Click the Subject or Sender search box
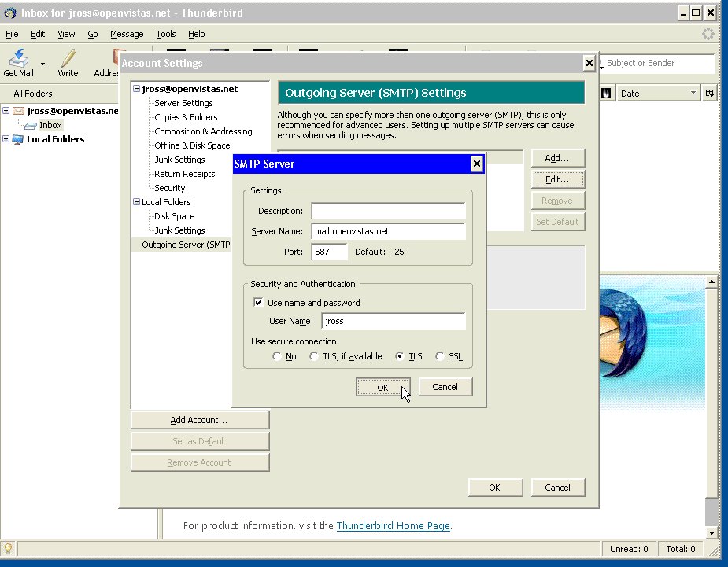Screen dimensions: 728x567 (660, 63)
